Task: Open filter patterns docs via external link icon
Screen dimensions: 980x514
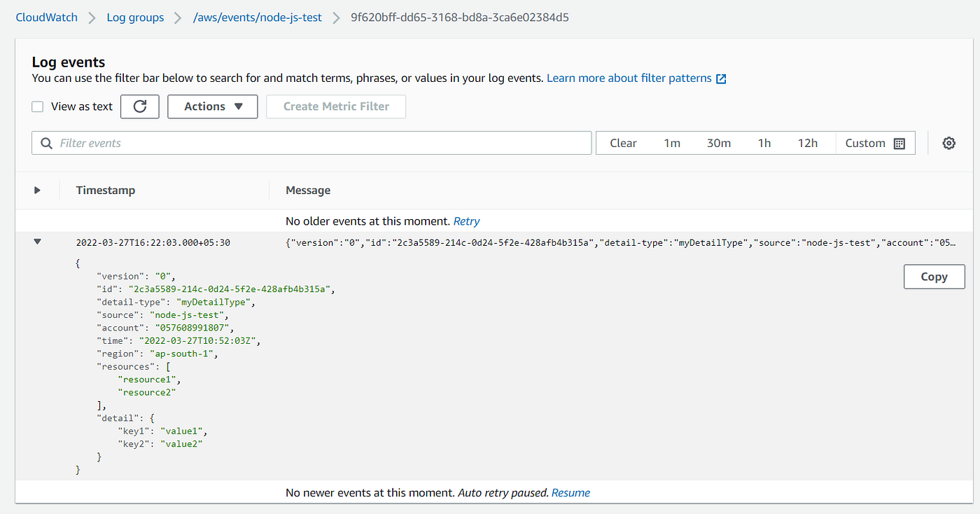Action: [721, 78]
